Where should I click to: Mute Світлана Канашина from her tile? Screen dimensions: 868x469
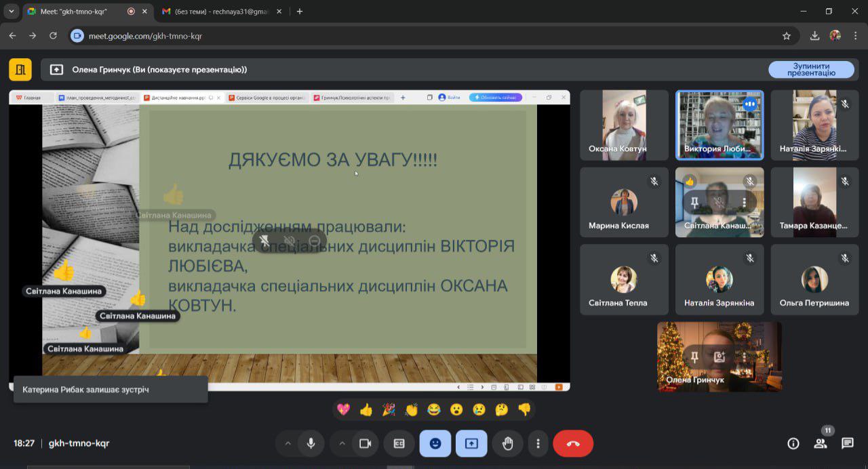[719, 203]
